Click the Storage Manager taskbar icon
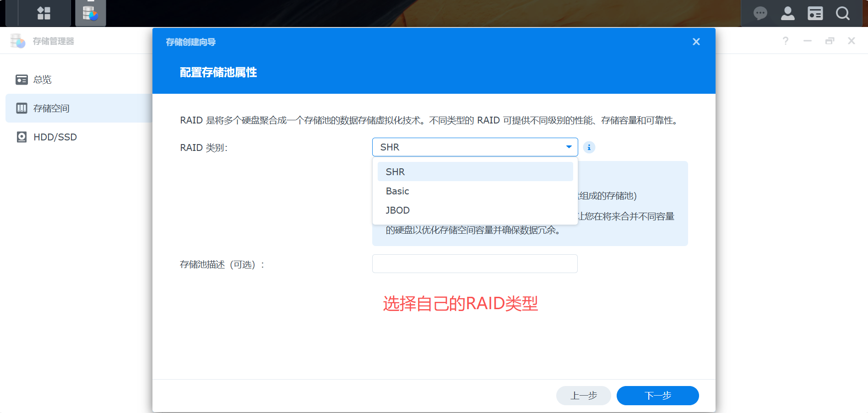868x413 pixels. [90, 13]
